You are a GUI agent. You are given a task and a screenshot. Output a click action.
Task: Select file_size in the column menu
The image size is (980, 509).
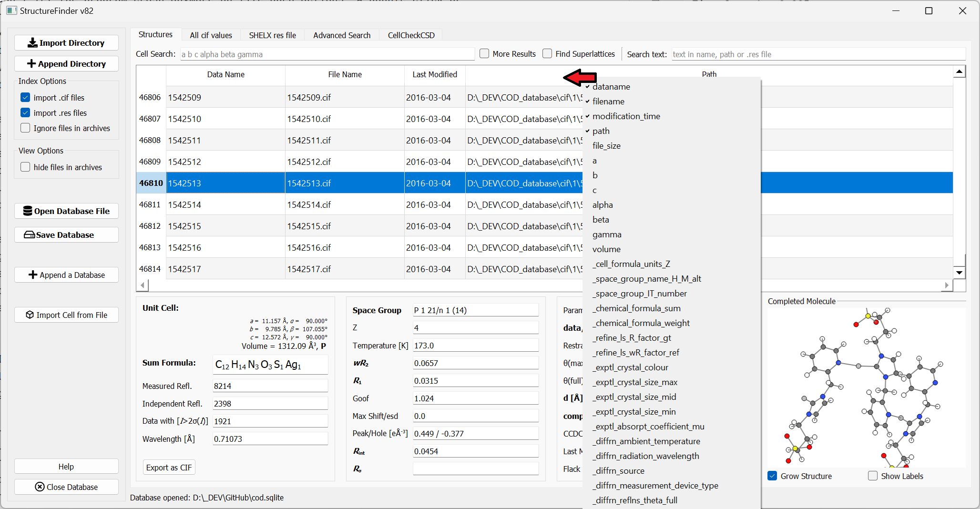(x=606, y=146)
